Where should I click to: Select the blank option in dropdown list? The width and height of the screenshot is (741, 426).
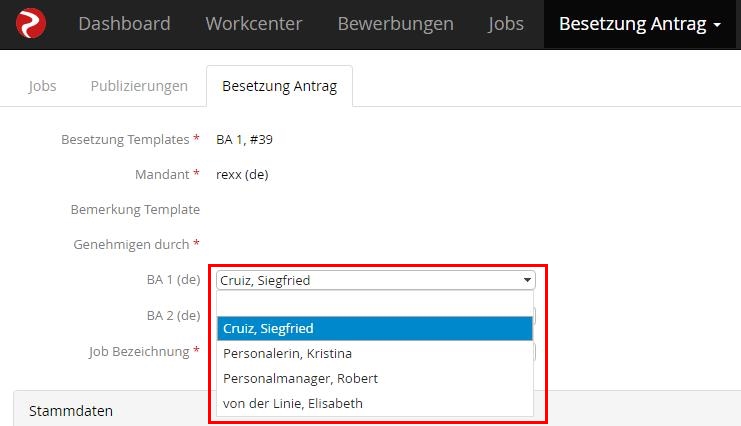[x=375, y=304]
